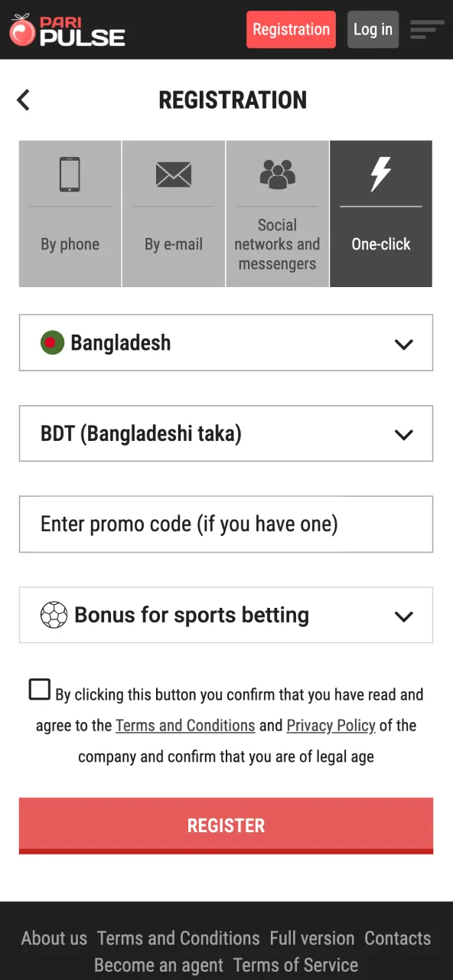Select the social networks people icon
This screenshot has height=980, width=453.
277,173
